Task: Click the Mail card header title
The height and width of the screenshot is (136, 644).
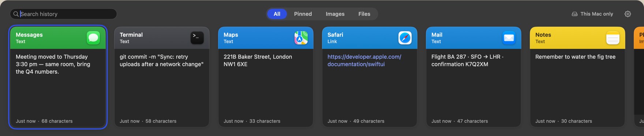Action: coord(437,35)
